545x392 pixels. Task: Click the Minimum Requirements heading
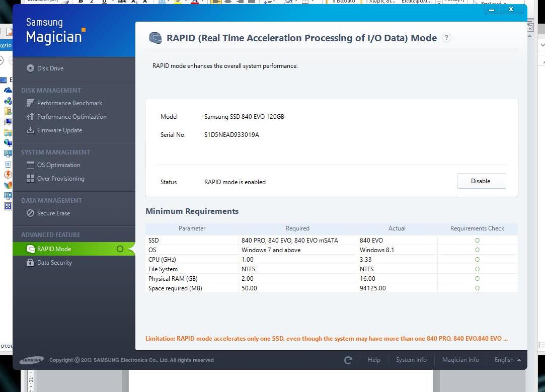click(192, 211)
